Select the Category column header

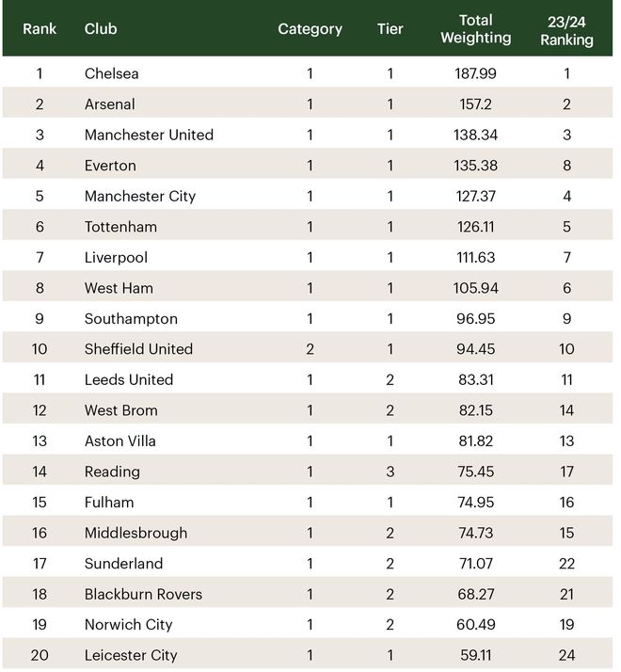(x=310, y=29)
